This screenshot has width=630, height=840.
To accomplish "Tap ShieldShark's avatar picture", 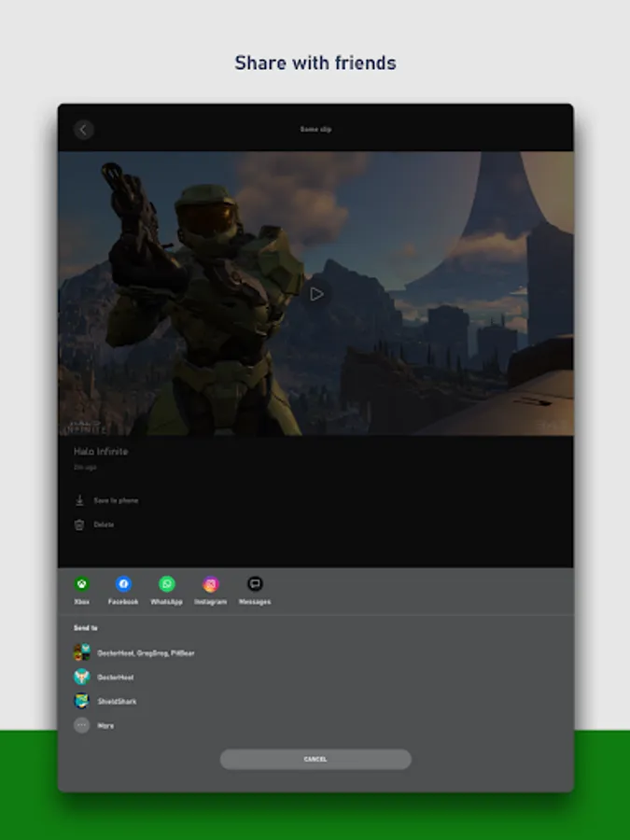I will (82, 701).
